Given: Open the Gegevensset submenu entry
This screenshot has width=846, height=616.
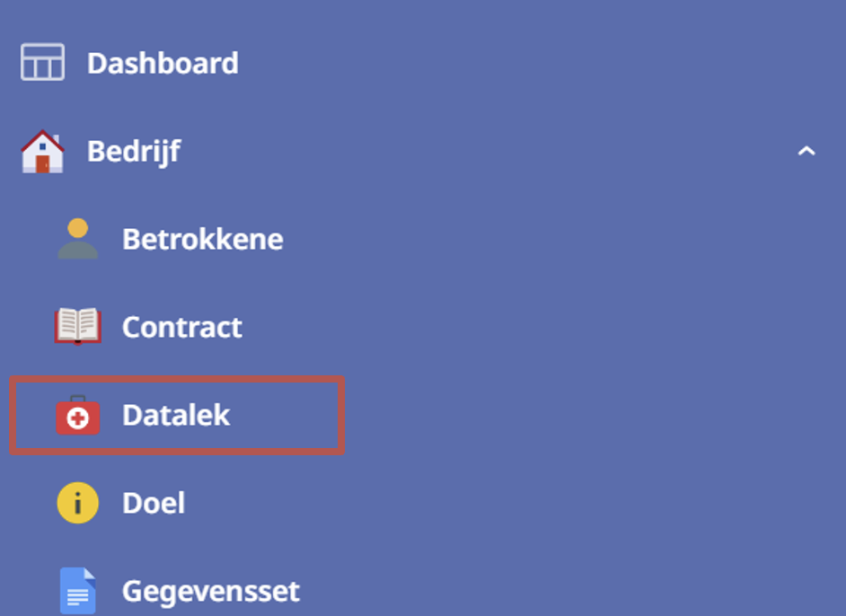Looking at the screenshot, I should [x=423, y=591].
